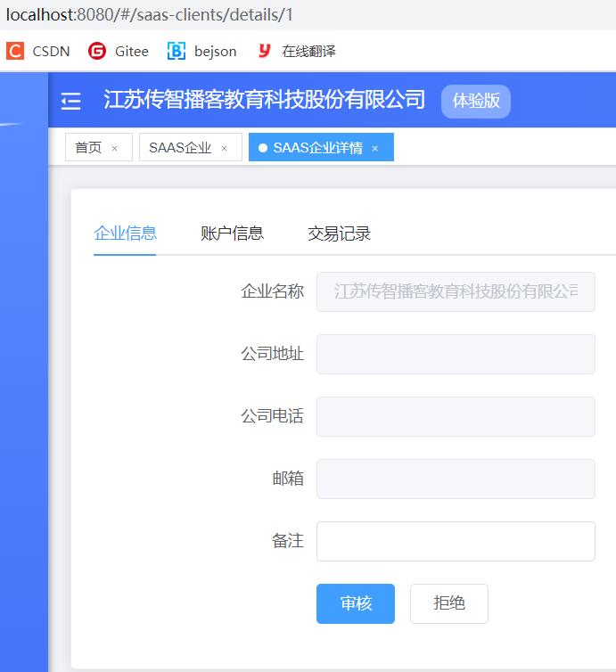The image size is (616, 672).
Task: Click the 审核 button
Action: tap(356, 603)
